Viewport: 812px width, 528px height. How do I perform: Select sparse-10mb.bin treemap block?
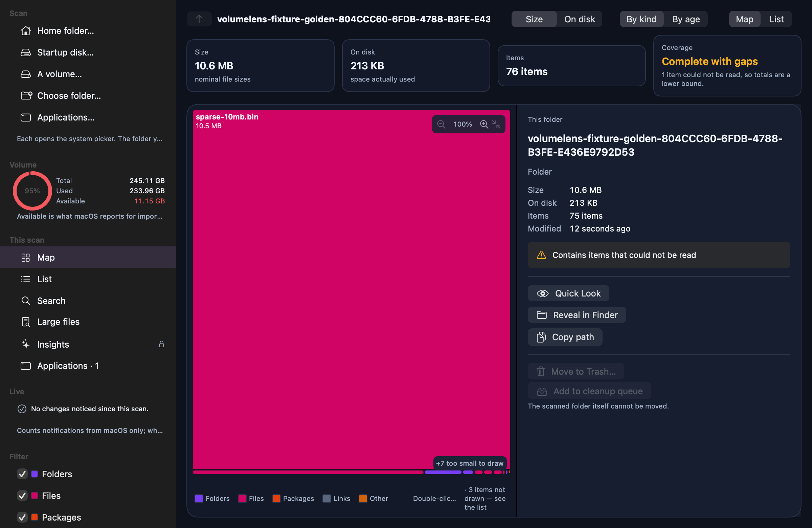tap(352, 290)
